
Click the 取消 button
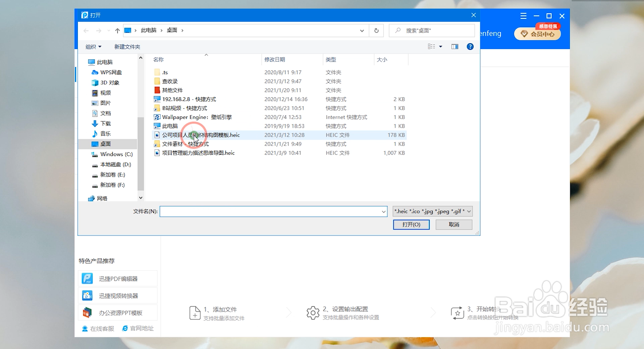[x=454, y=225]
